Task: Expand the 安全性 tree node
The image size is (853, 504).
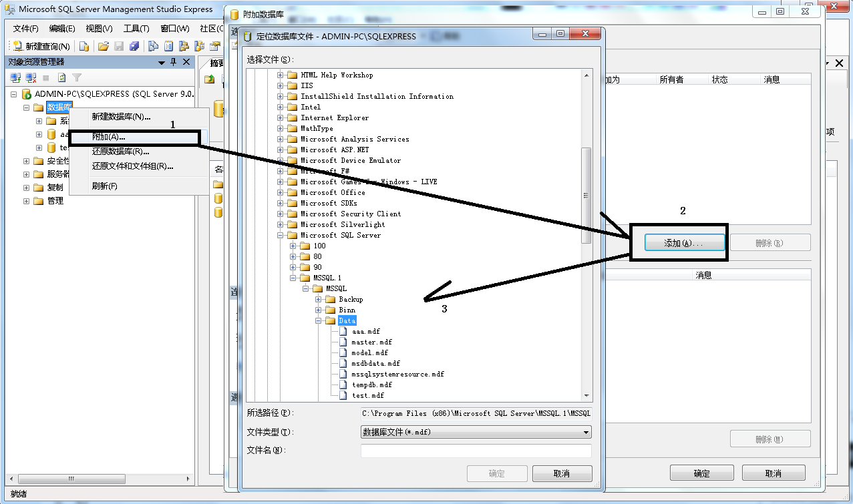Action: pos(27,161)
